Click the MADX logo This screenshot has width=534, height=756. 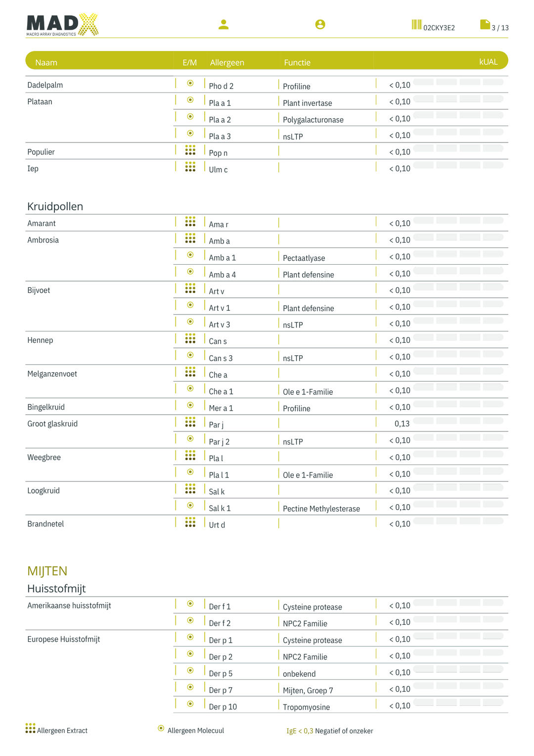click(62, 25)
